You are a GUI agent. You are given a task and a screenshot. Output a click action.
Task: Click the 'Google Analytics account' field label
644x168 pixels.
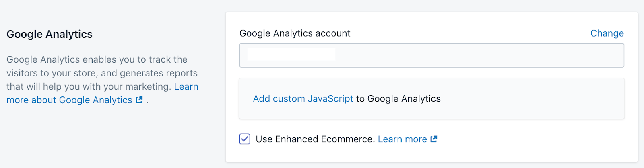click(x=295, y=33)
